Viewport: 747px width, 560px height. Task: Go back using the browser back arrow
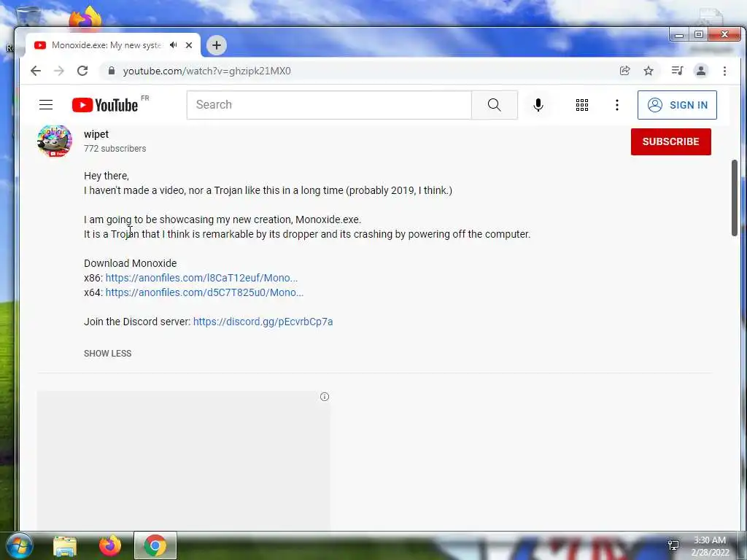(36, 71)
